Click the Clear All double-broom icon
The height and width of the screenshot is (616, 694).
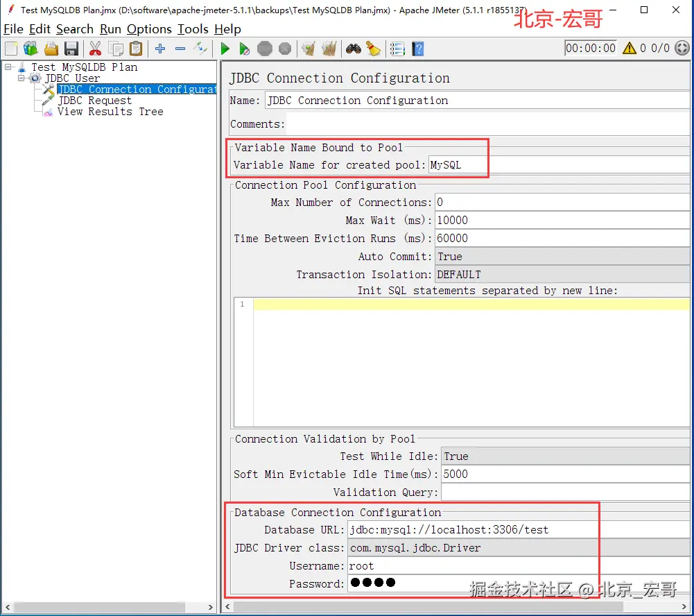pyautogui.click(x=329, y=49)
